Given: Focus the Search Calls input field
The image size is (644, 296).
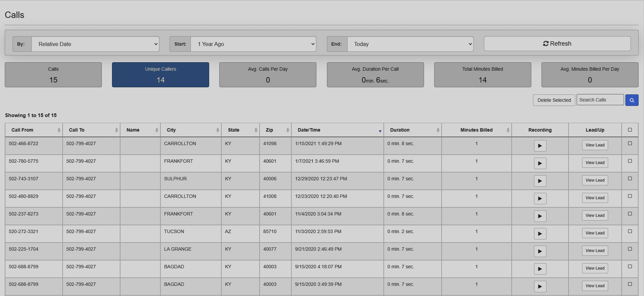Looking at the screenshot, I should click(x=600, y=100).
